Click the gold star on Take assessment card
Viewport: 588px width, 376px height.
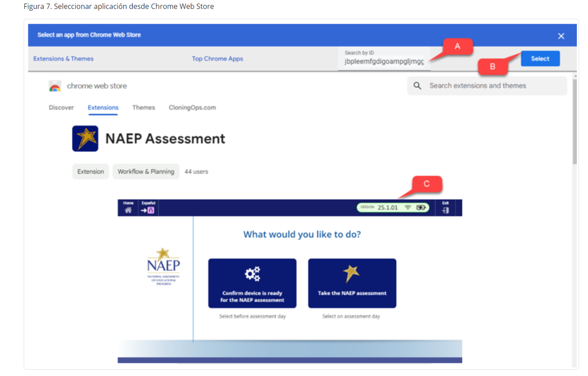tap(352, 273)
